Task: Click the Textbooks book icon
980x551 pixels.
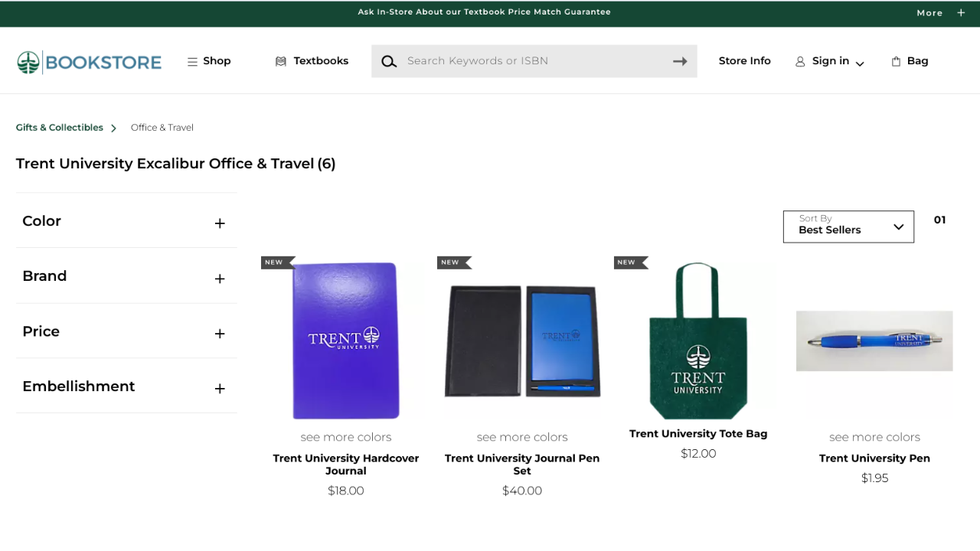Action: click(281, 60)
